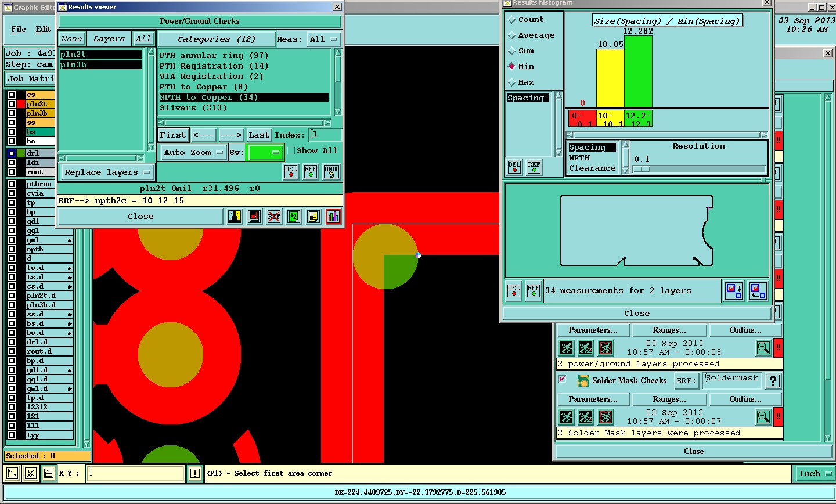Open the Replace layers dropdown
Screen dimensions: 836x504
click(x=107, y=172)
